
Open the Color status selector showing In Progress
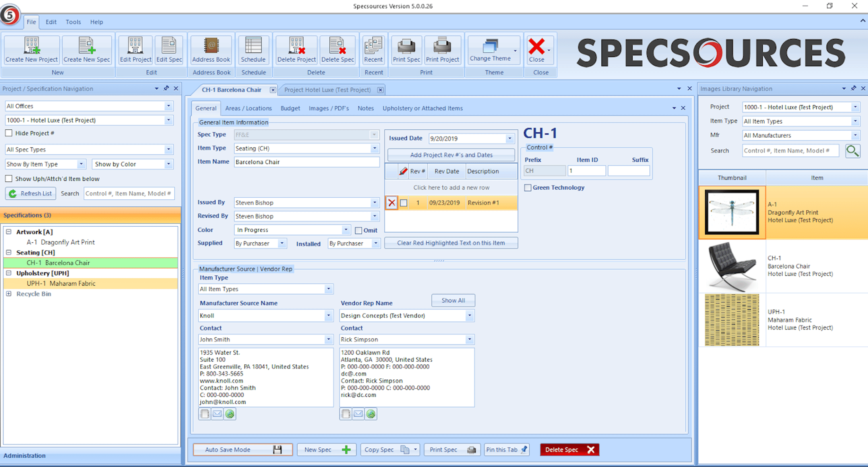coord(344,230)
